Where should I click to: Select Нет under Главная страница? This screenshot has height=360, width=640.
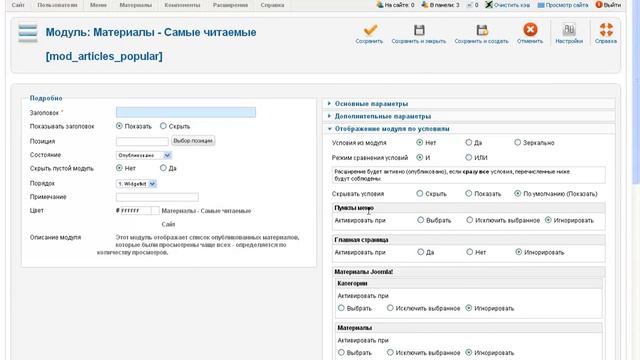[469, 252]
